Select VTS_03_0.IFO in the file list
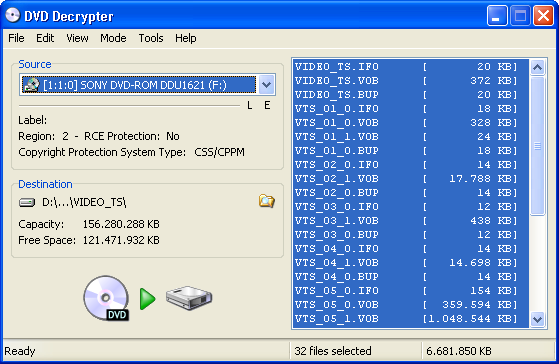This screenshot has height=364, width=559. click(410, 207)
